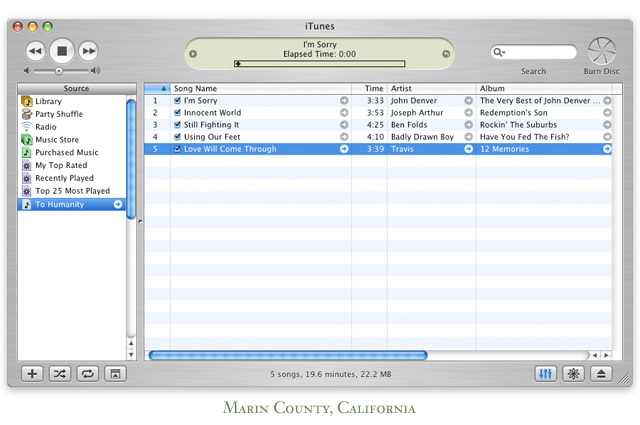Open the equalizer window

pos(546,374)
